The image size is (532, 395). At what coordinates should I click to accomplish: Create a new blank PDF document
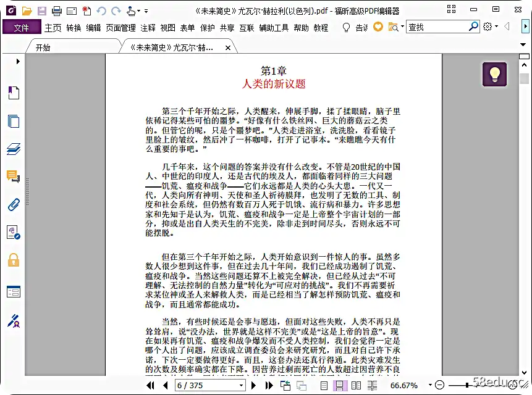pos(87,11)
